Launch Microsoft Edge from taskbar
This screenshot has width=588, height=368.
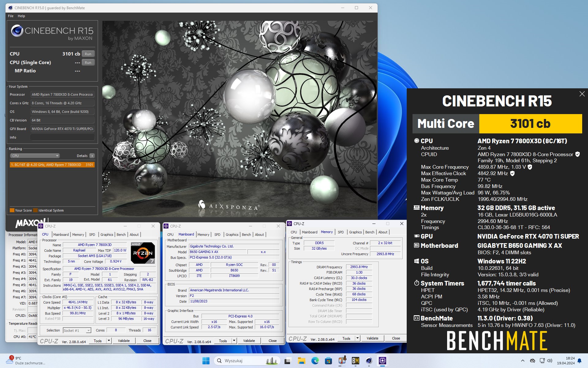pyautogui.click(x=315, y=361)
